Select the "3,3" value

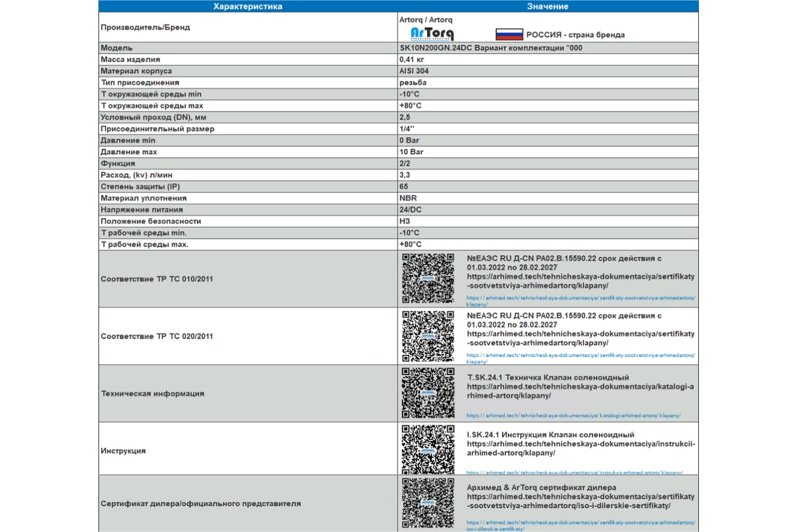tap(405, 175)
